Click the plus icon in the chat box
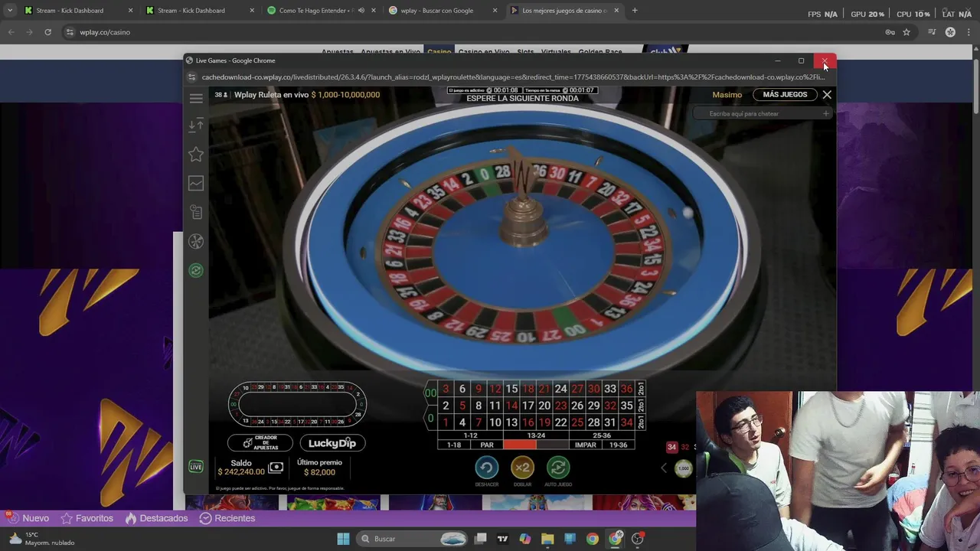This screenshot has height=551, width=980. click(825, 114)
